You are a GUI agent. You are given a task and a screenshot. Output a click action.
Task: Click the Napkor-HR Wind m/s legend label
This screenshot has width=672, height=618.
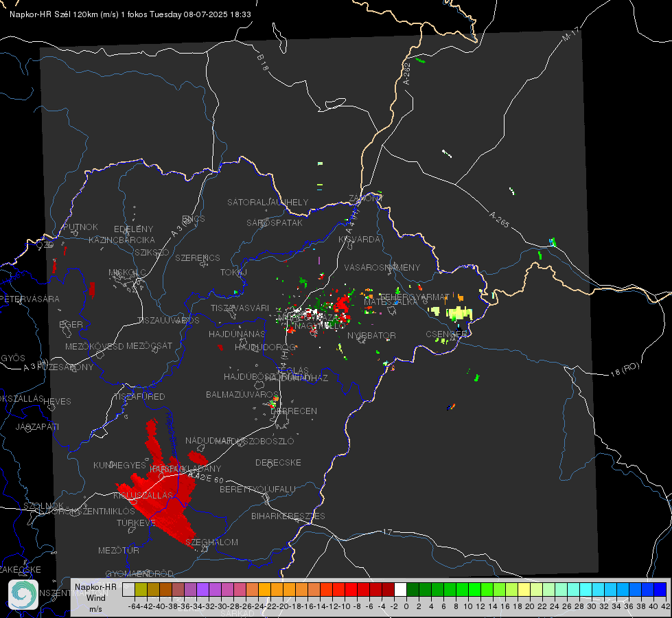pos(95,597)
